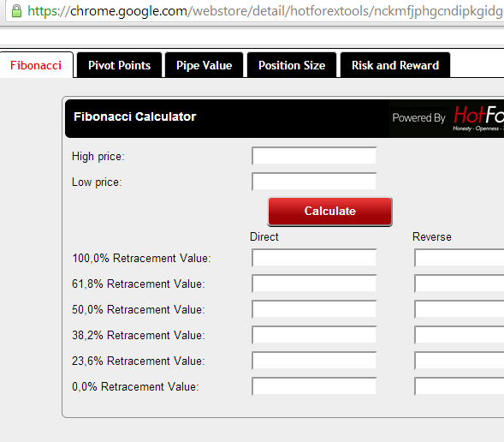Viewport: 504px width, 442px height.
Task: Select Direct 50,0% retracement field
Action: pyautogui.click(x=314, y=309)
